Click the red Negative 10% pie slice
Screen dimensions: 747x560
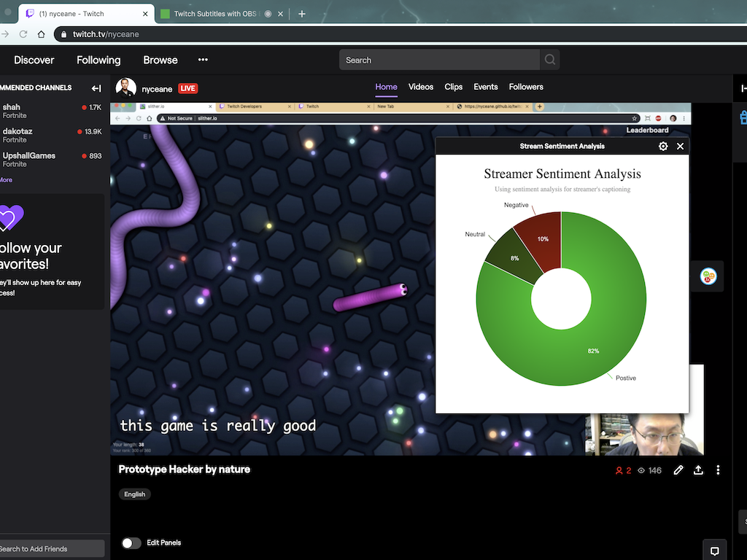point(543,238)
